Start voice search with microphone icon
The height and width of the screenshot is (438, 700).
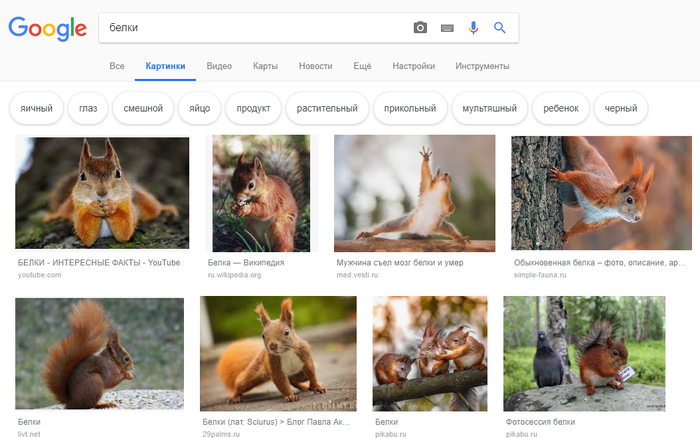pyautogui.click(x=474, y=28)
